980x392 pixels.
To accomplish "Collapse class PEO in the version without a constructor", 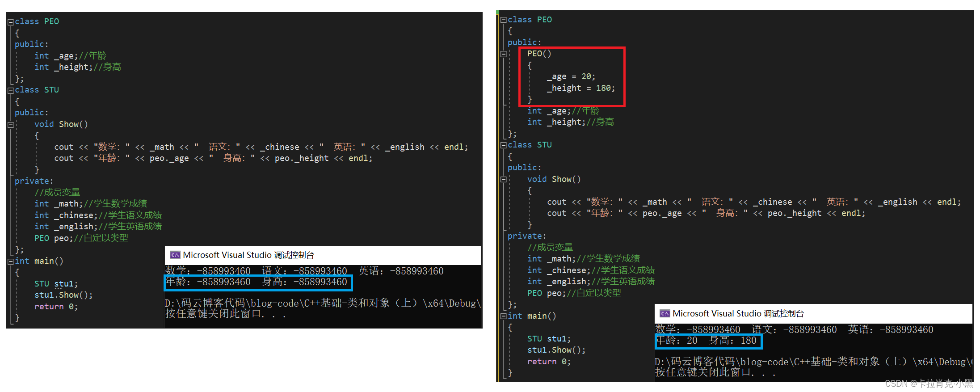I will 10,22.
